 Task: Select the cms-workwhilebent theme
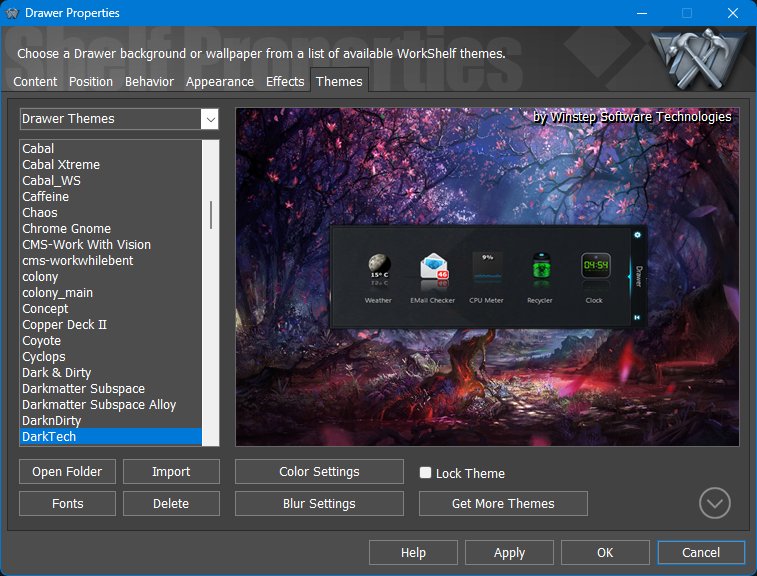111,260
